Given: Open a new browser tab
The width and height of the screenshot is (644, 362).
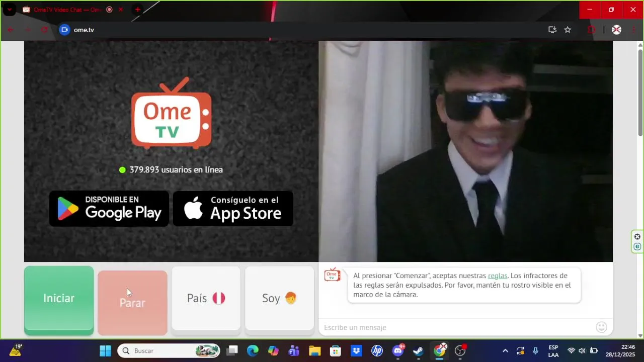Looking at the screenshot, I should [137, 10].
